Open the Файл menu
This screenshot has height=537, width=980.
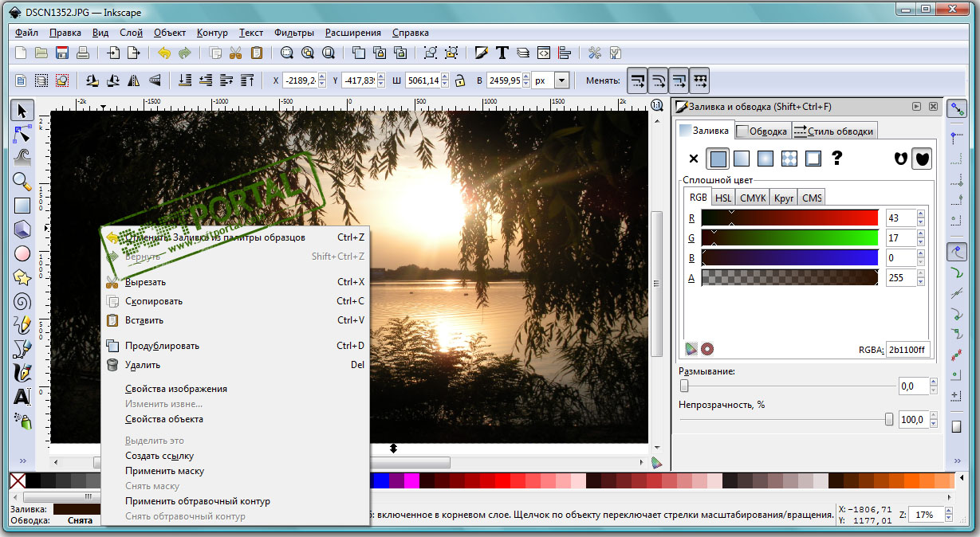tap(26, 33)
